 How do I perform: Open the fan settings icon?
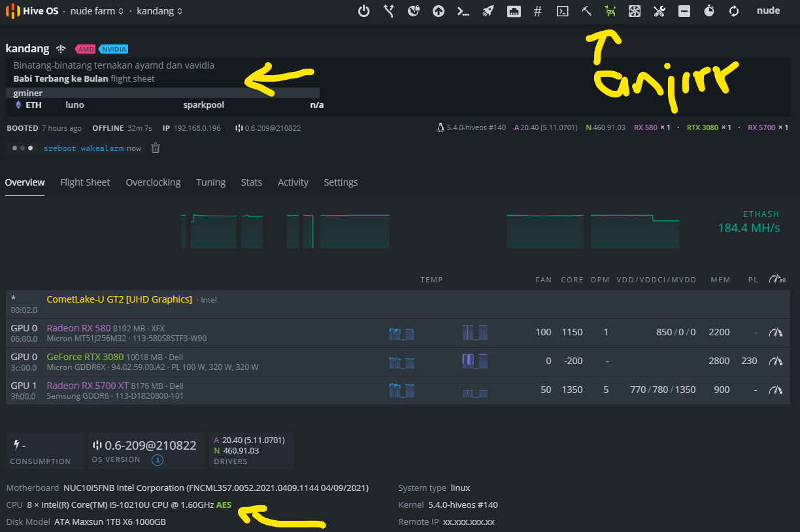[x=634, y=11]
